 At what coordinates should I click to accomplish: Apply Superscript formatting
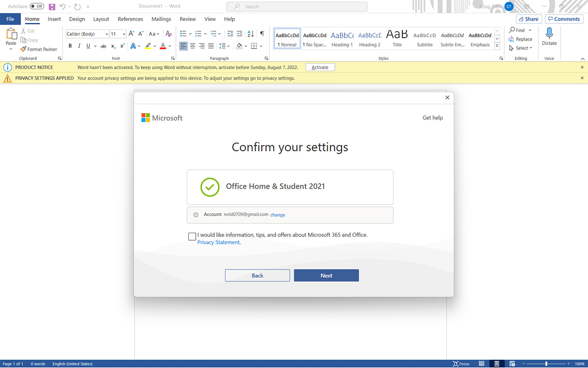(x=122, y=46)
